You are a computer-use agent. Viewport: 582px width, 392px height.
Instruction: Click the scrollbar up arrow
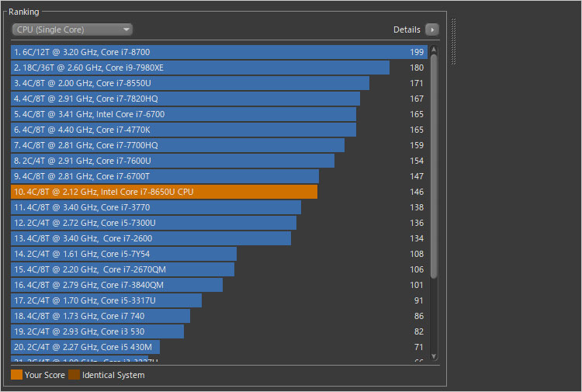point(434,49)
